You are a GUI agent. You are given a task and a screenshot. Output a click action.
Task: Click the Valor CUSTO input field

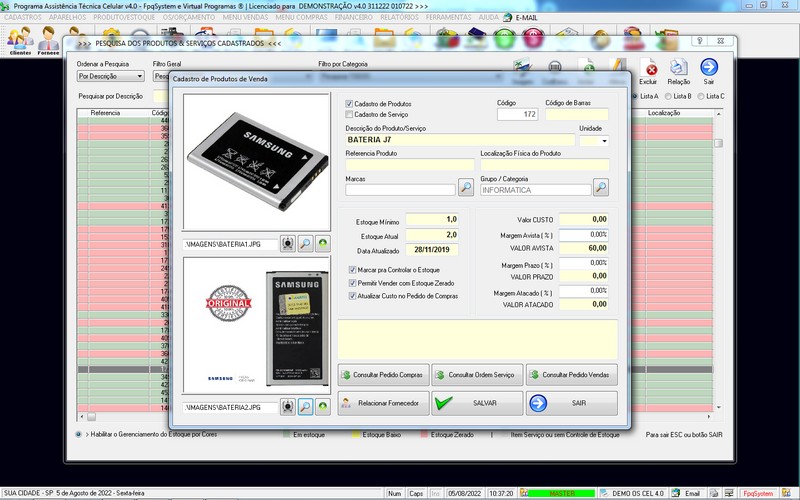click(584, 218)
